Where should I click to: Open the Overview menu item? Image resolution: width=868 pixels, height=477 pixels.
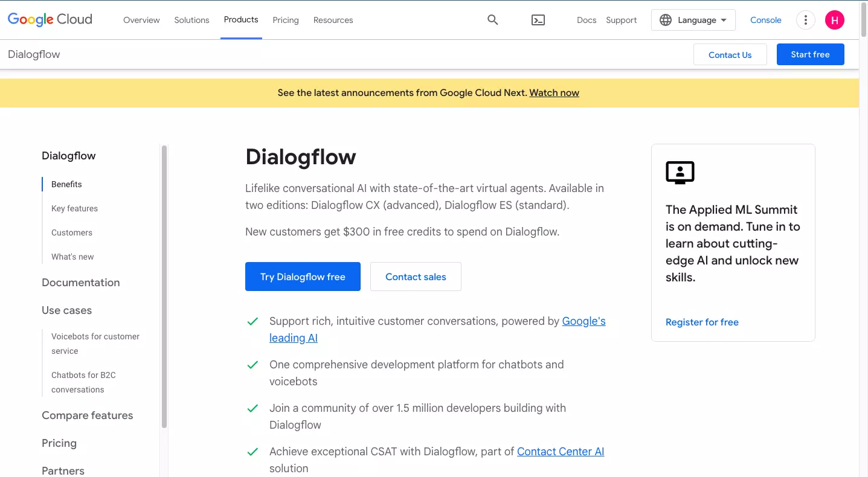click(x=141, y=20)
